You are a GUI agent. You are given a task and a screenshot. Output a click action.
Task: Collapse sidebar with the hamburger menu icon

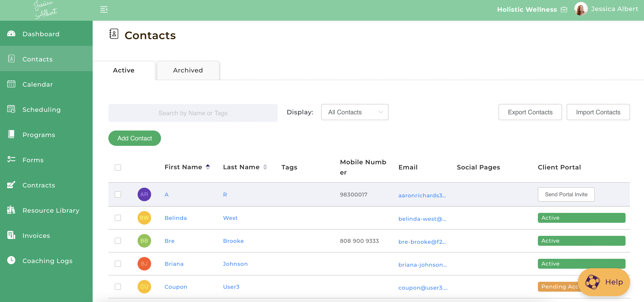click(x=104, y=9)
